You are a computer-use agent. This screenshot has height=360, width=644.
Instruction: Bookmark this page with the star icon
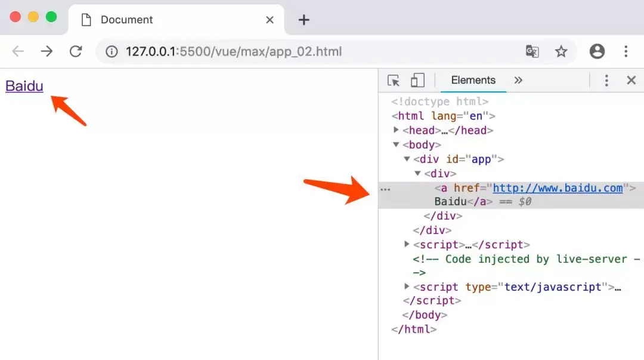(x=561, y=51)
